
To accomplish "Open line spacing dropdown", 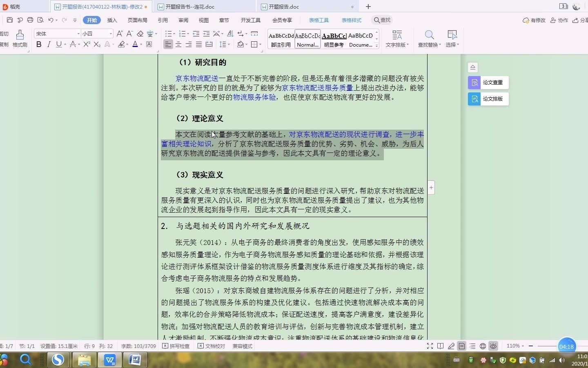I will tap(229, 45).
